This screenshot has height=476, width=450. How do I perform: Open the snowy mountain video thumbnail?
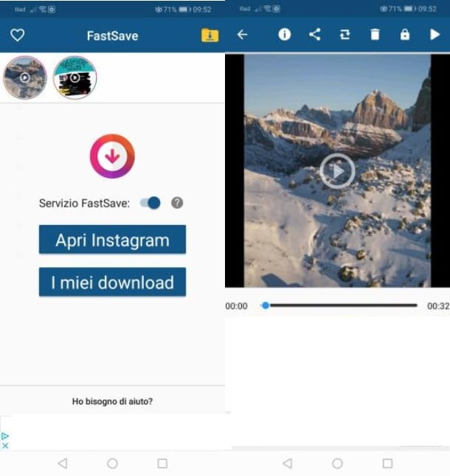click(25, 77)
